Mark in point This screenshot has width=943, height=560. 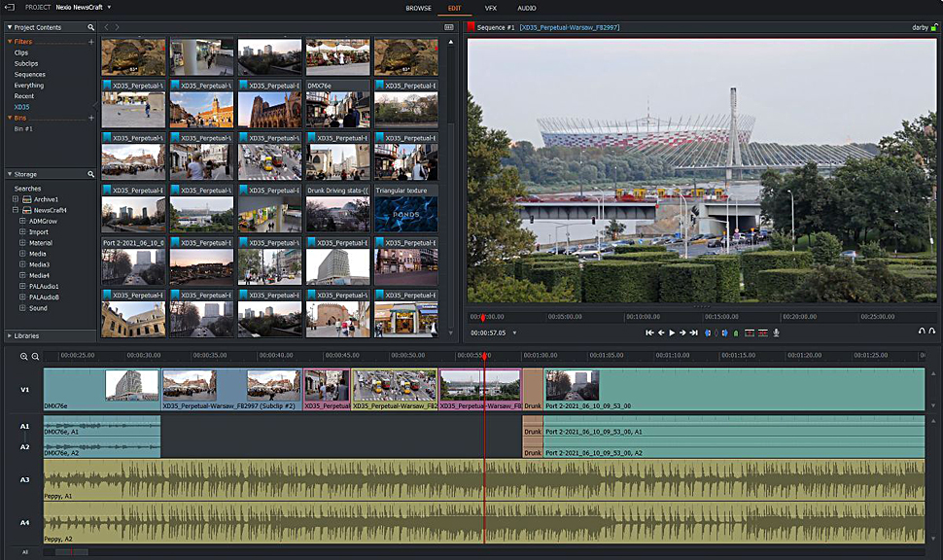708,332
